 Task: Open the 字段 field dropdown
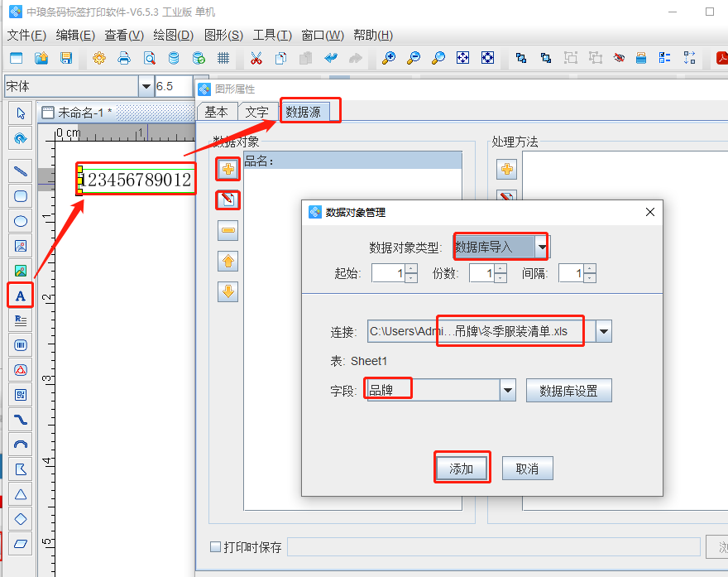pos(508,391)
